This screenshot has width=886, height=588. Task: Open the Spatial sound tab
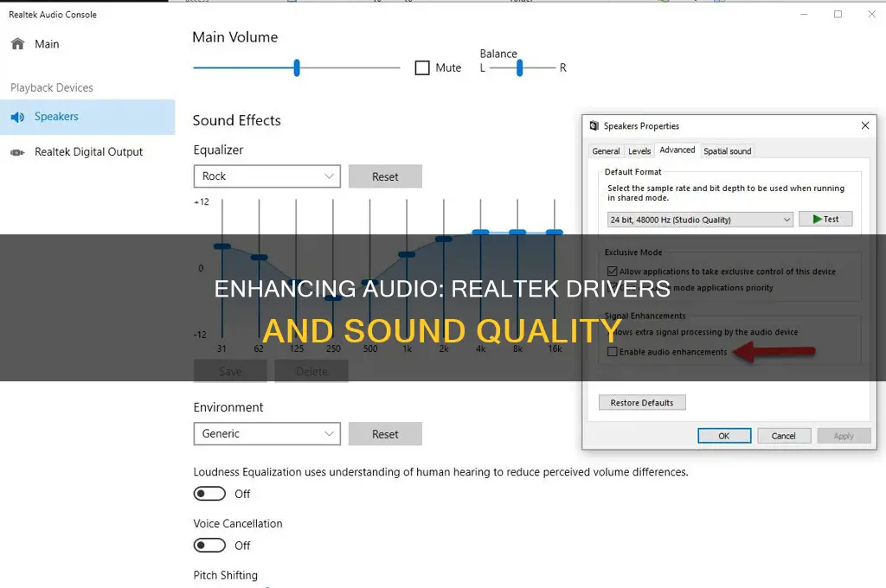[727, 151]
